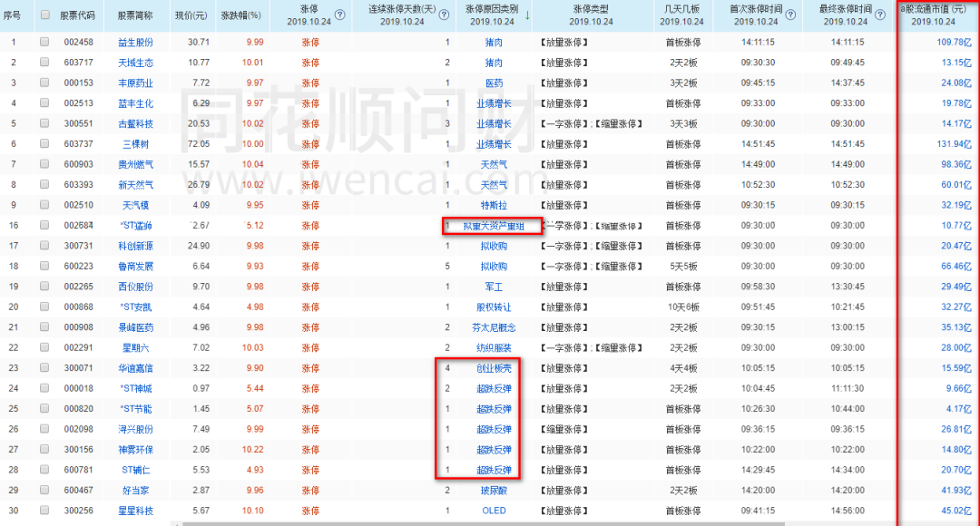
Task: Open help icon beside 连续涨停天数 header
Action: click(x=444, y=15)
